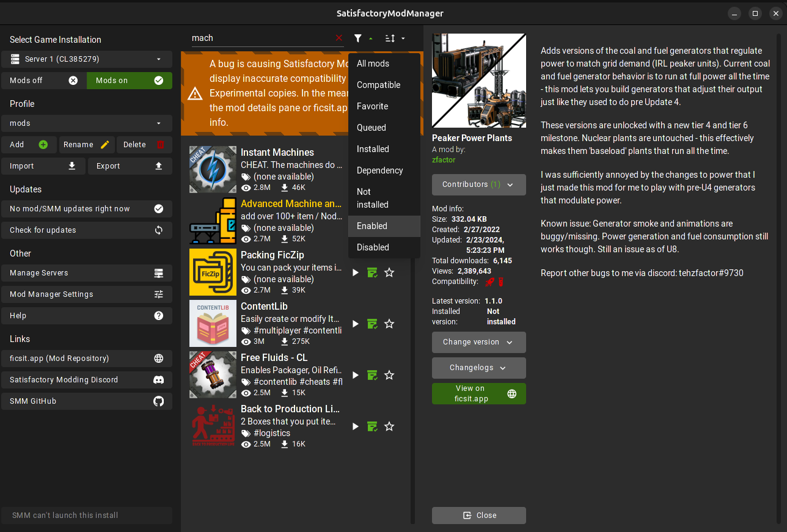
Task: Select the Advanced Machine mod title
Action: point(291,204)
